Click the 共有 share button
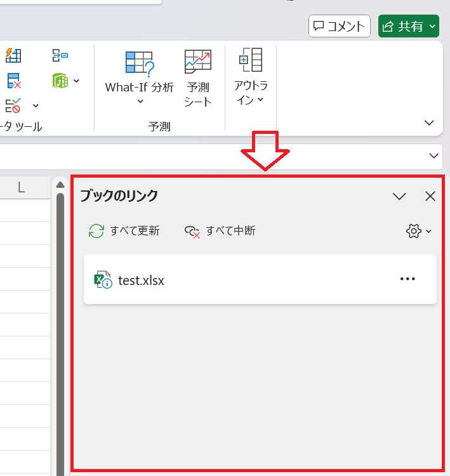The width and height of the screenshot is (450, 476). click(x=408, y=26)
